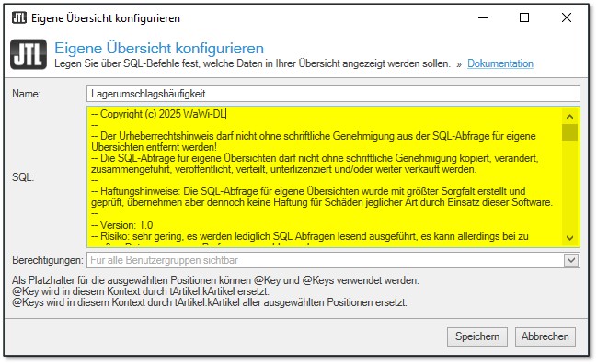Open the Dokumentation link
The width and height of the screenshot is (597, 364).
pos(500,63)
